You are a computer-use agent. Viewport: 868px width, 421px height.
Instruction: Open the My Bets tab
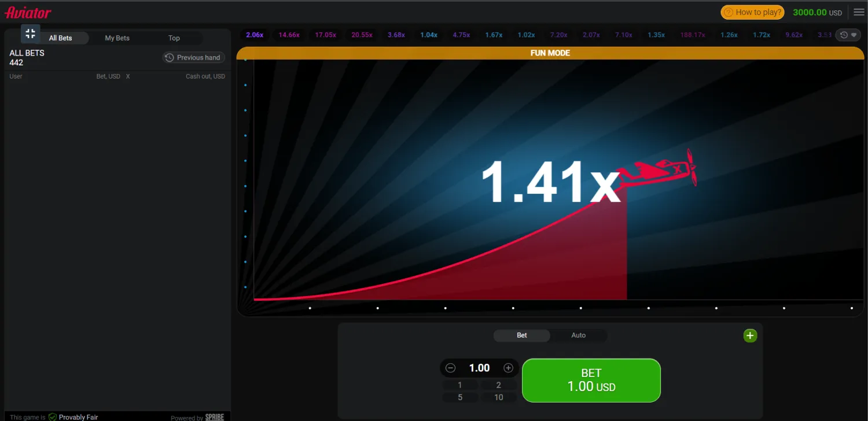117,38
